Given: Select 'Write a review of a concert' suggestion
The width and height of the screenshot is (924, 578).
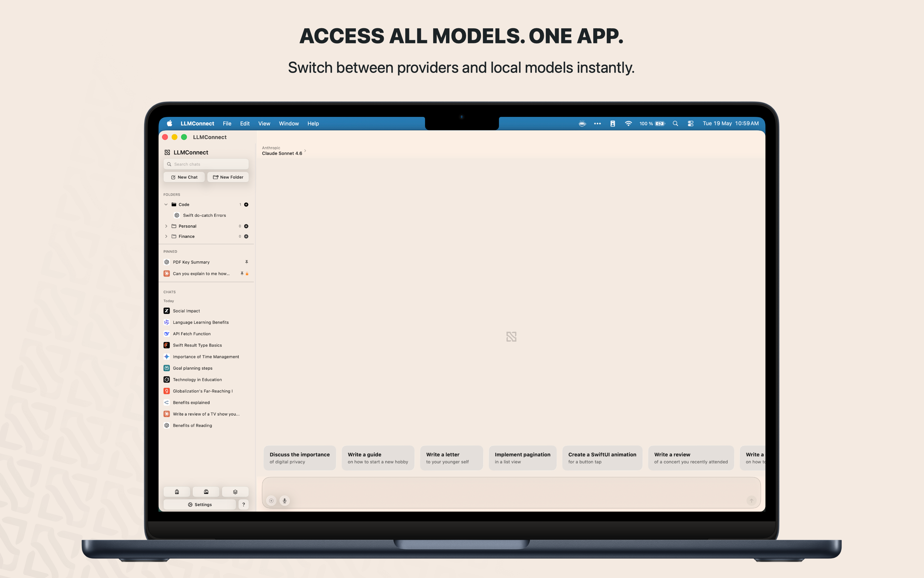Looking at the screenshot, I should 691,458.
